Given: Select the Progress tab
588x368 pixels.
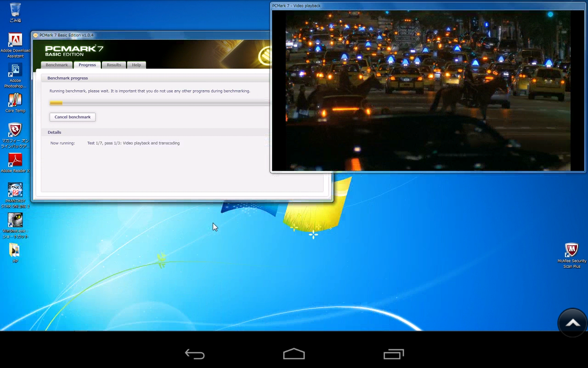Looking at the screenshot, I should coord(87,65).
